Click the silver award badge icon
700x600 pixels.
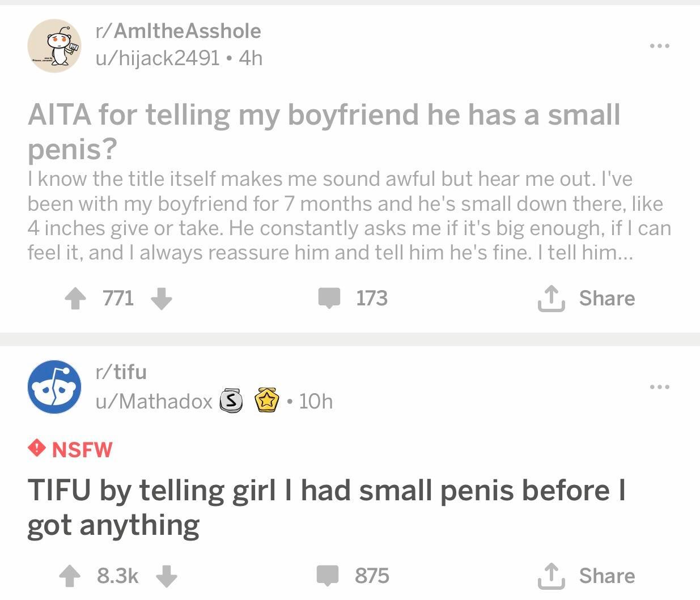(x=231, y=401)
